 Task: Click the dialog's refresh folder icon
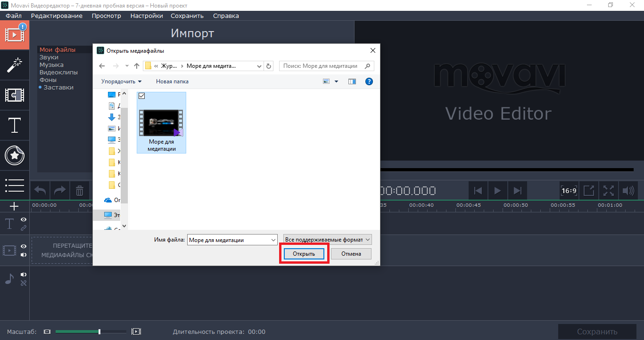click(269, 66)
